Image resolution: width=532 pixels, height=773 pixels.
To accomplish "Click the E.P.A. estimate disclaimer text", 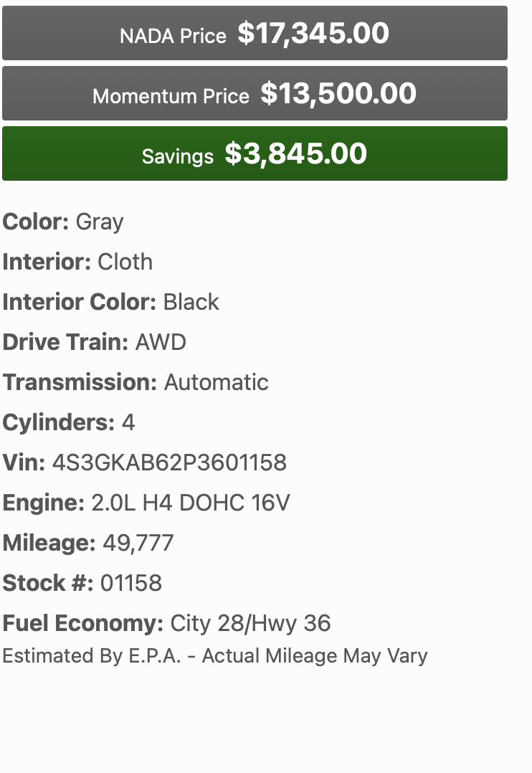I will tap(215, 656).
